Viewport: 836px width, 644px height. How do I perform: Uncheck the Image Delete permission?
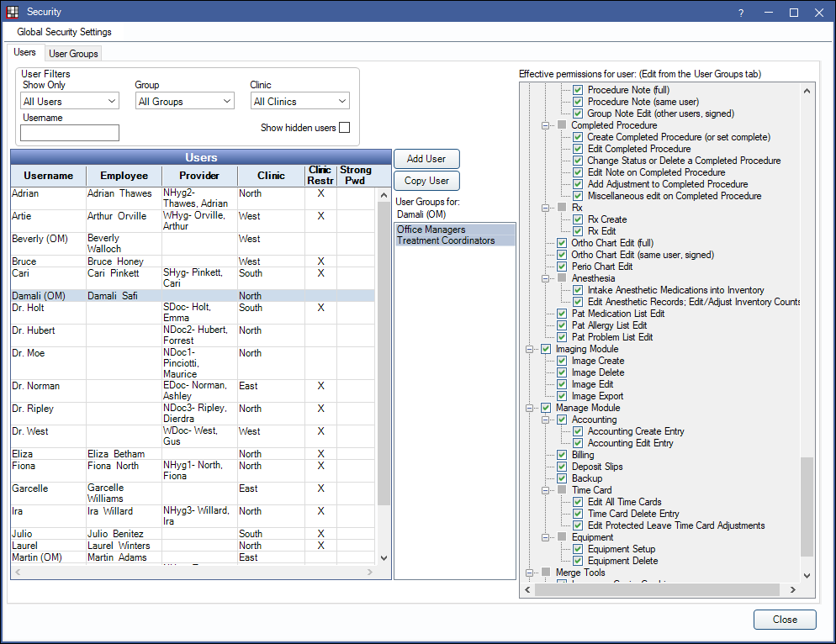(x=562, y=372)
